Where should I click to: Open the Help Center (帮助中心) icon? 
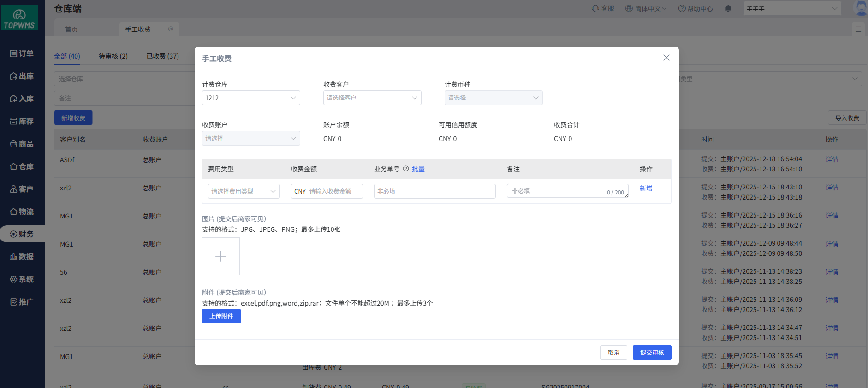(682, 8)
